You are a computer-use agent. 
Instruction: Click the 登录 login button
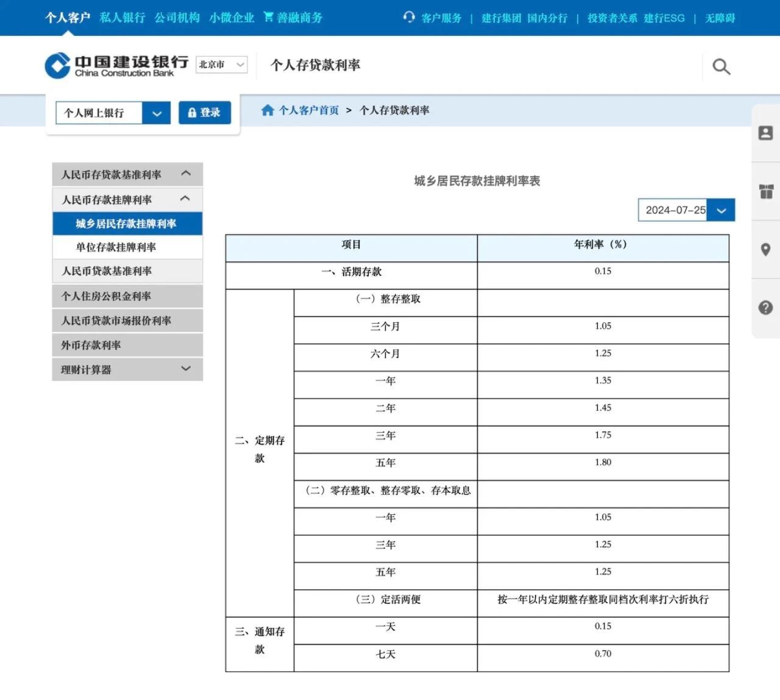(204, 113)
